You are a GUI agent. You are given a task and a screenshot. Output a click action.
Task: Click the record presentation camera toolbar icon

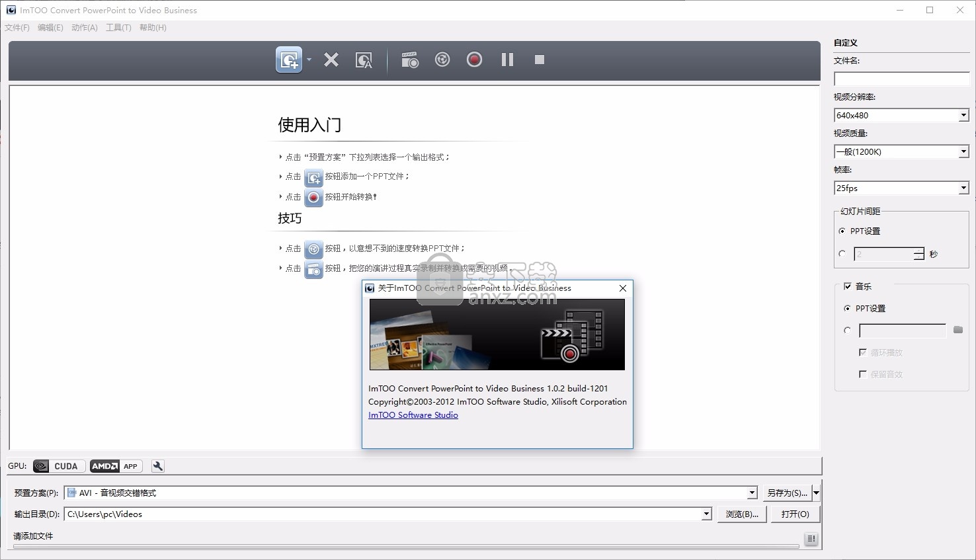[x=410, y=60]
